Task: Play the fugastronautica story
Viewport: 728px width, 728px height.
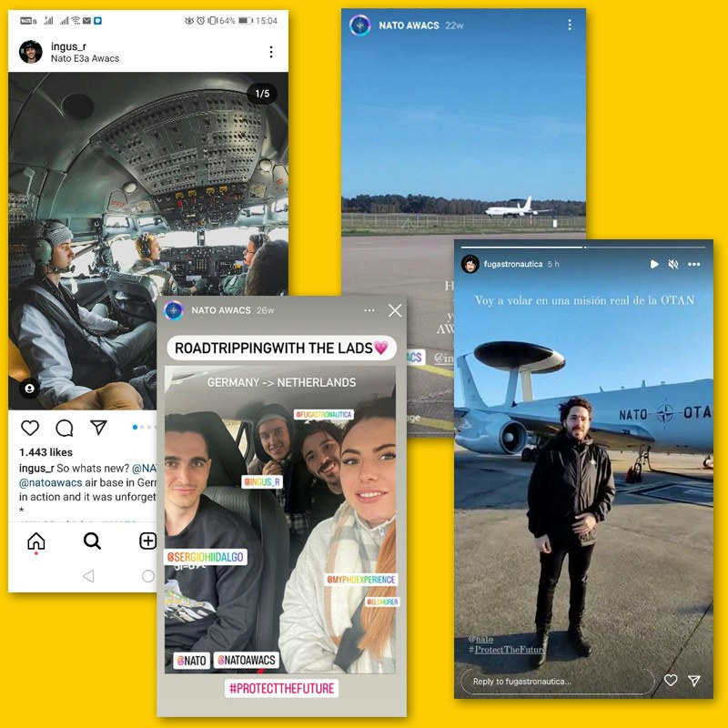Action: pyautogui.click(x=654, y=264)
